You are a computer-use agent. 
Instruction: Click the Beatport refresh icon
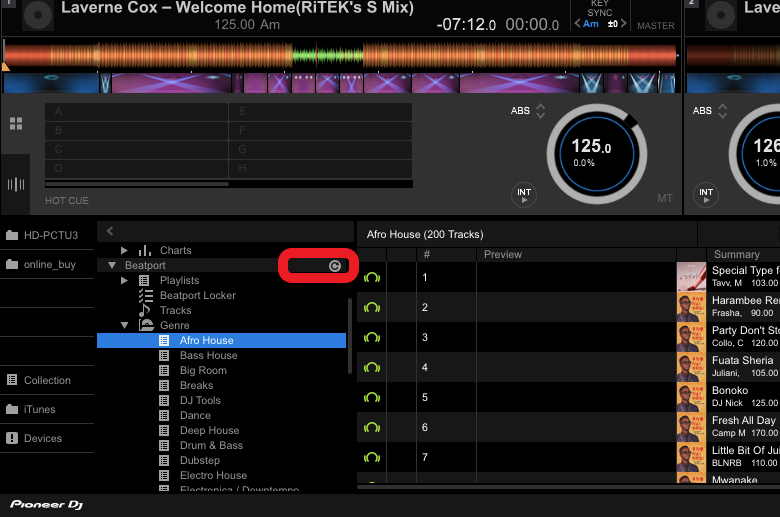[334, 266]
